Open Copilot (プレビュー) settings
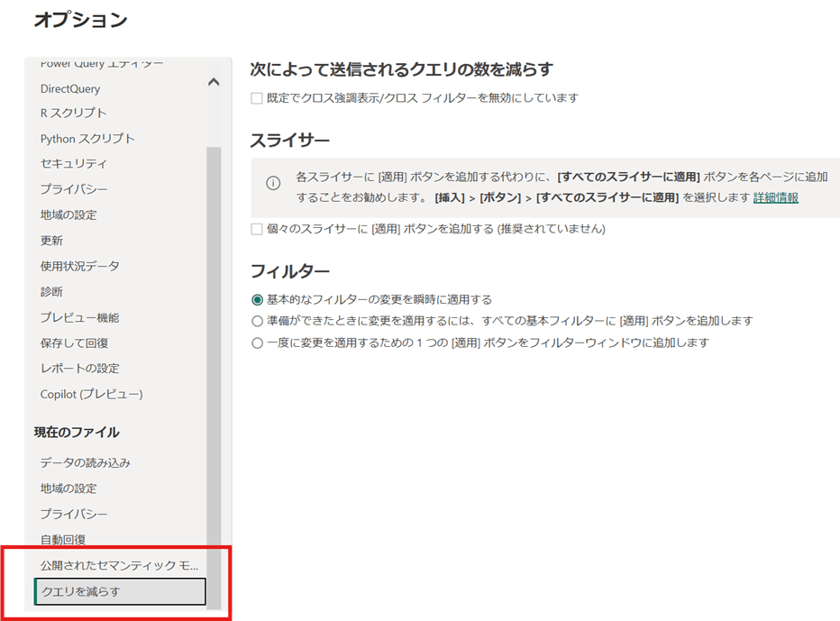 91,394
